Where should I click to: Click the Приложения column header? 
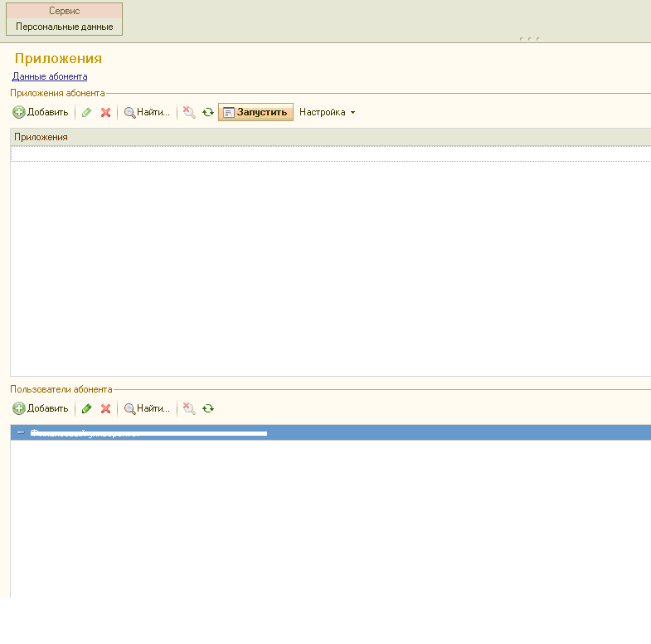coord(331,137)
